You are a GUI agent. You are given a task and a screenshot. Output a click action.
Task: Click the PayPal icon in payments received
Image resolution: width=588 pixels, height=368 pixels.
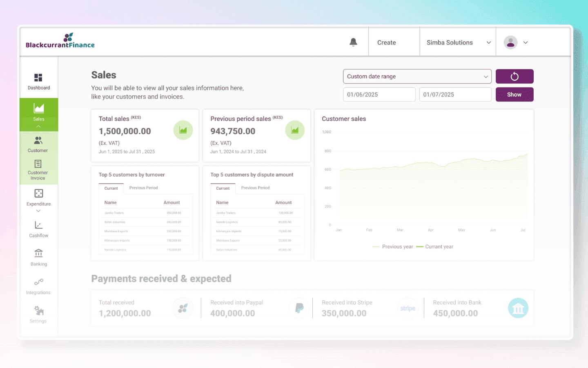tap(299, 308)
